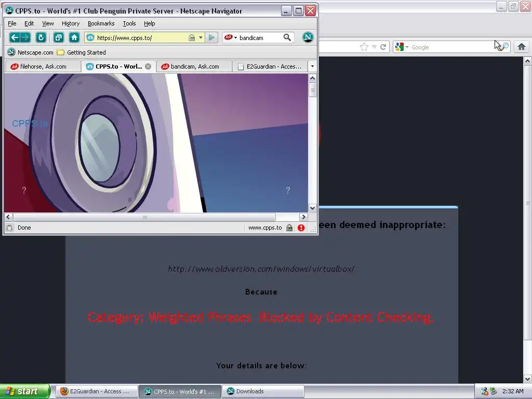Open the File menu

pos(12,23)
